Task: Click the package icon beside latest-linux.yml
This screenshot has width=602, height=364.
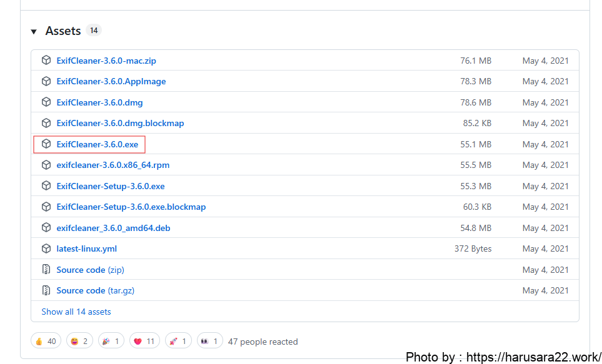Action: click(x=46, y=248)
